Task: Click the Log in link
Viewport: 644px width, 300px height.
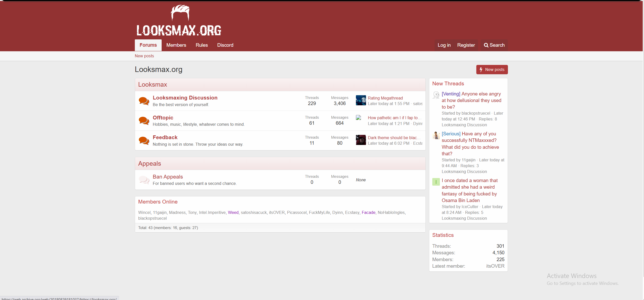Action: tap(444, 45)
